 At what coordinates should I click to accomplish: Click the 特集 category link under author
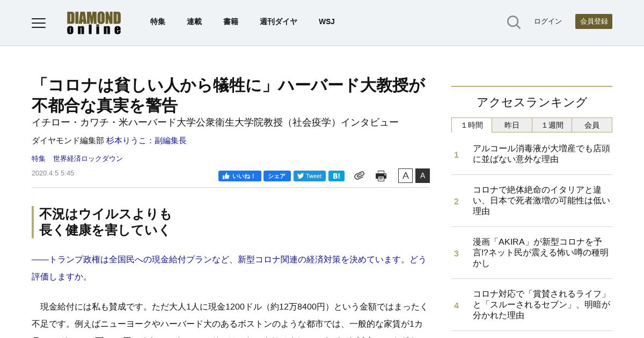coord(39,159)
